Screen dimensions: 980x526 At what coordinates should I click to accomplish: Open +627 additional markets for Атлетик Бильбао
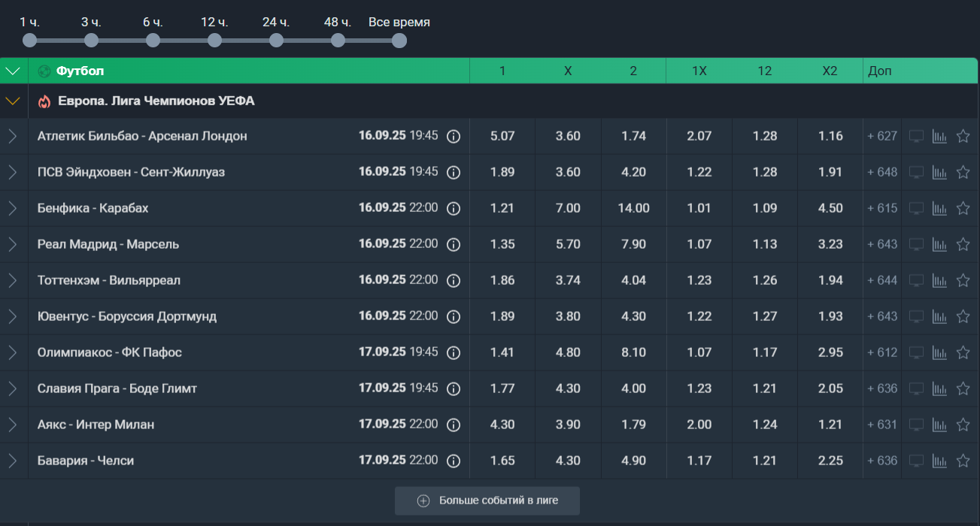coord(882,136)
